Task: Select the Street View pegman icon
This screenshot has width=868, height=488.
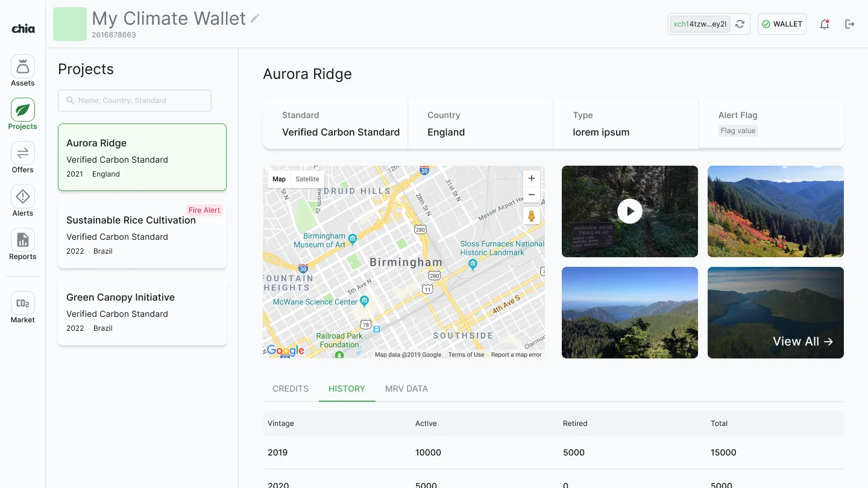Action: click(x=531, y=216)
